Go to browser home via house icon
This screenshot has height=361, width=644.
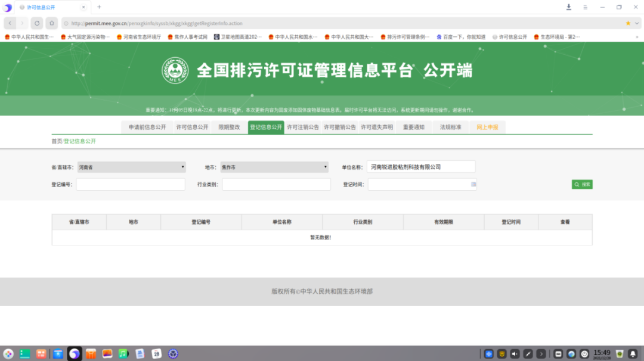52,23
